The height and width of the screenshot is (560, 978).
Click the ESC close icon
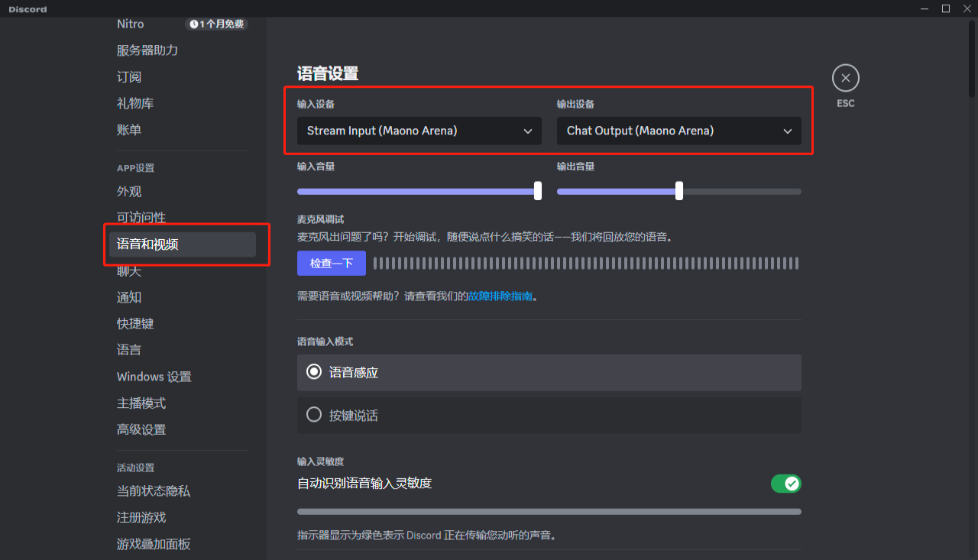(x=845, y=78)
